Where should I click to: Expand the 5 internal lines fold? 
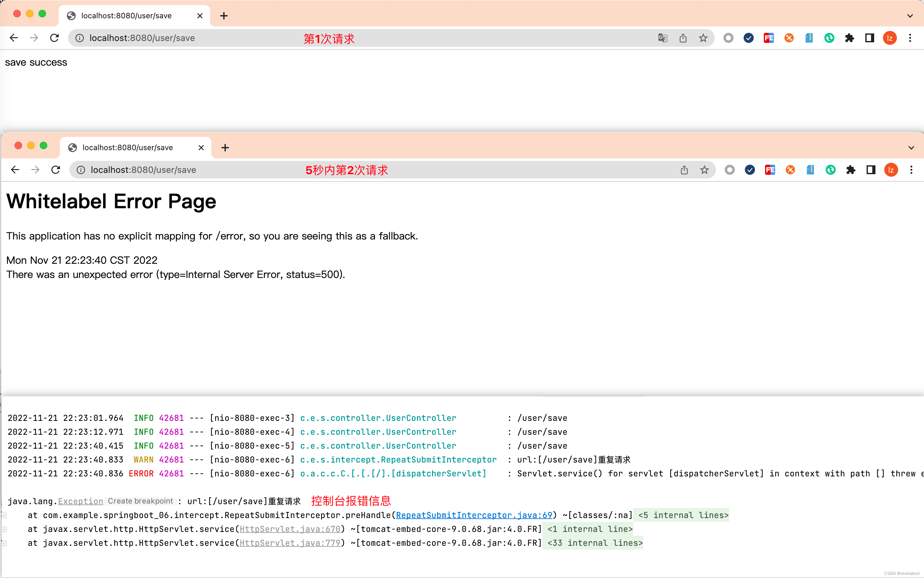[x=683, y=515]
